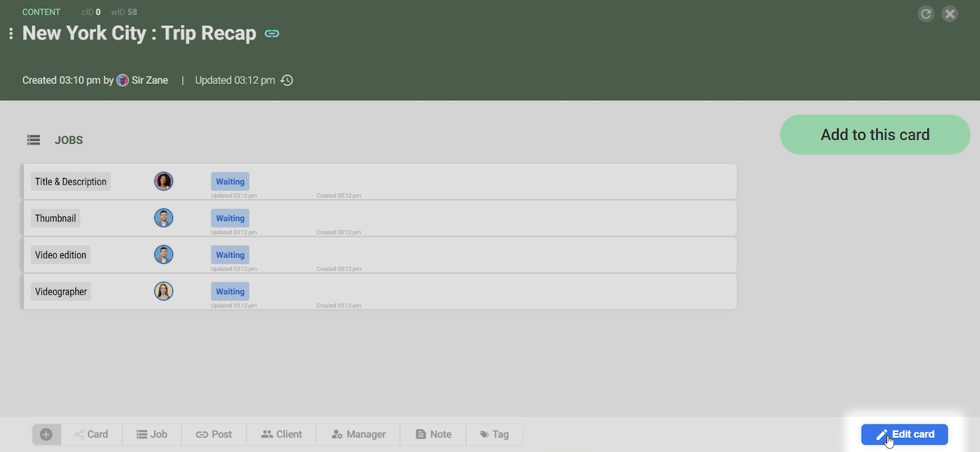Select the Note tab
The height and width of the screenshot is (452, 980).
(x=433, y=434)
